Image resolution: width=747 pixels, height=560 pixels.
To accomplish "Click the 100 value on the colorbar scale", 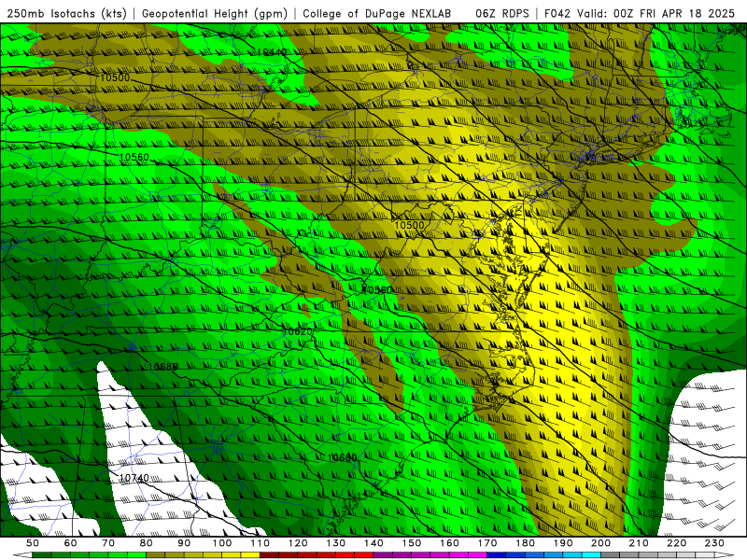I will point(222,543).
